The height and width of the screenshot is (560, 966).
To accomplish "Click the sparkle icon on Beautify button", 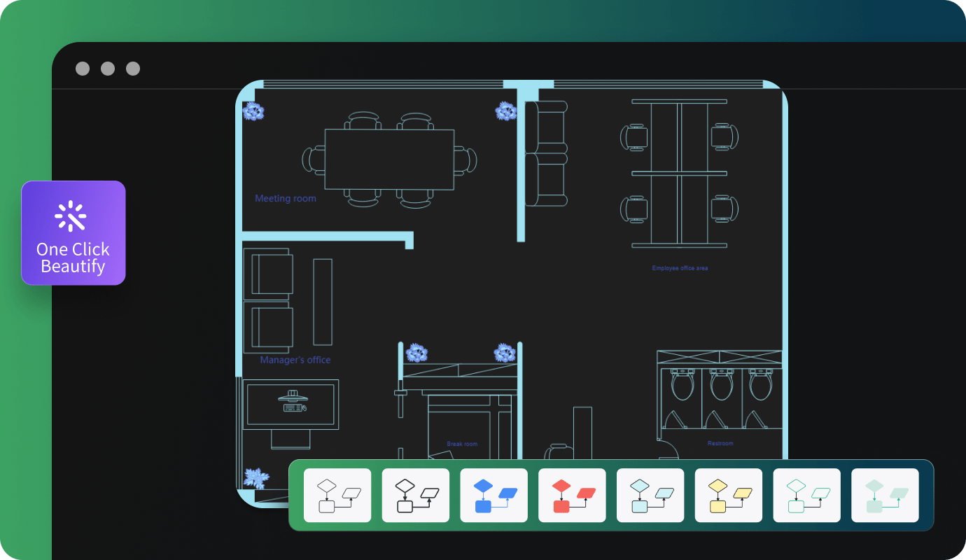I will (71, 216).
